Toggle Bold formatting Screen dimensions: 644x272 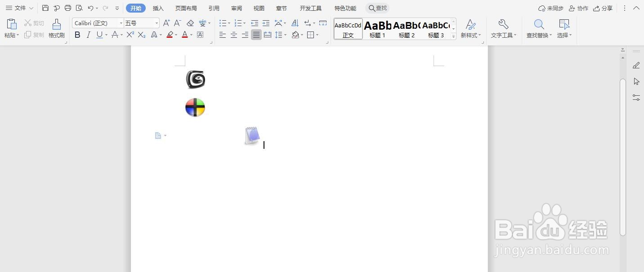click(77, 35)
